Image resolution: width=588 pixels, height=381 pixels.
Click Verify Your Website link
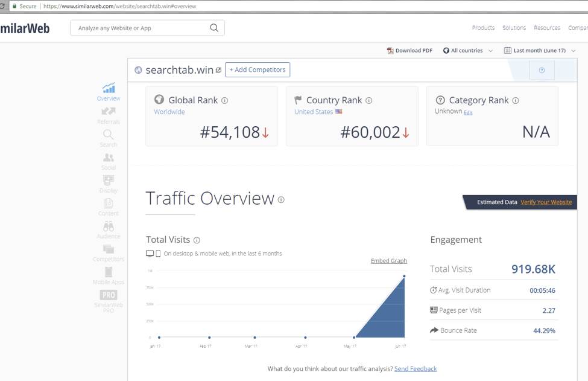(546, 202)
